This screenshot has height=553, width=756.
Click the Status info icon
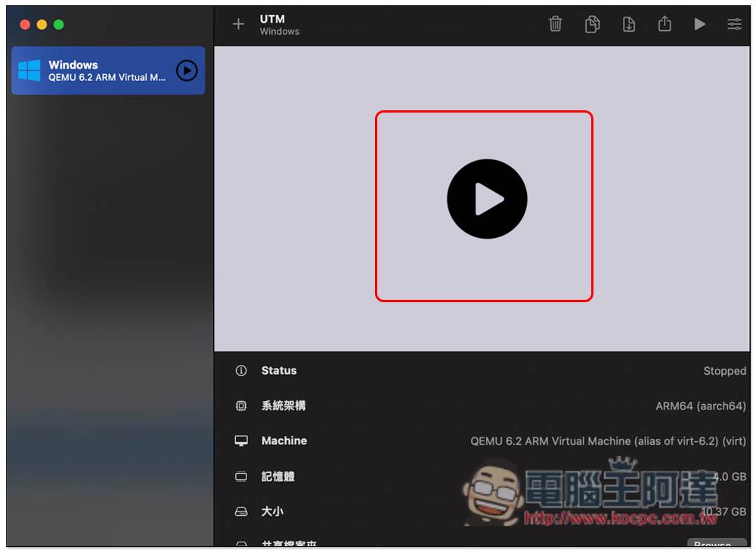241,370
